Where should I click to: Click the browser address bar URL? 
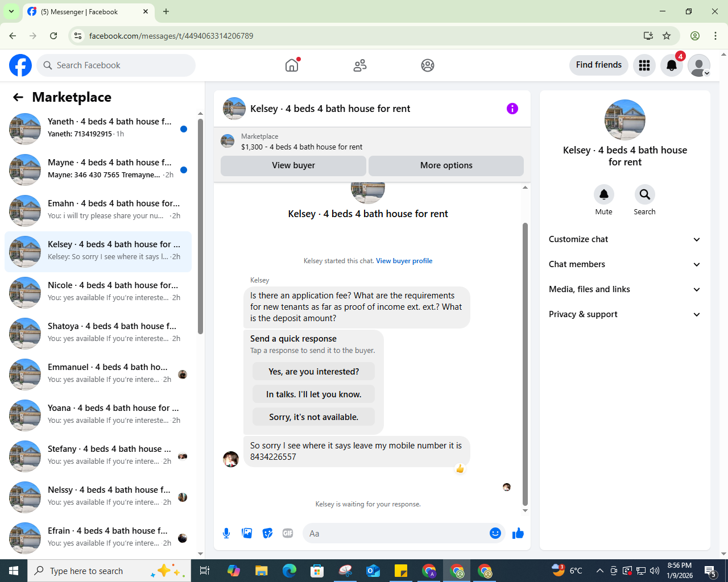tap(171, 36)
